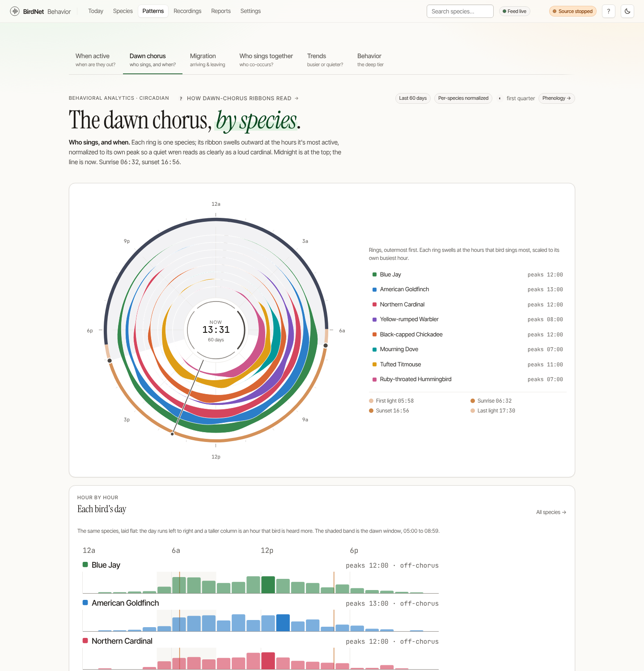Click the Northern Cardinal red legend swatch
Screen dimensions: 644x671
pos(375,305)
